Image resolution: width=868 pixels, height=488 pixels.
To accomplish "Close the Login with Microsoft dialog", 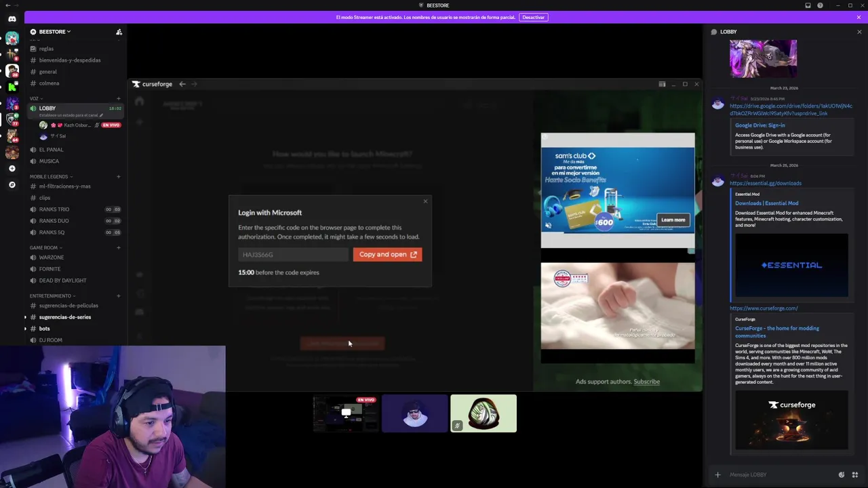I will pos(425,201).
